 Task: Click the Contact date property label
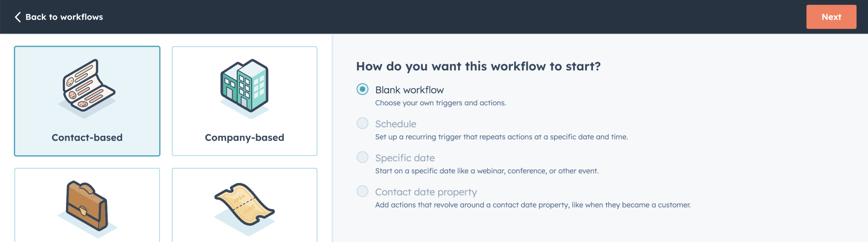tap(426, 191)
